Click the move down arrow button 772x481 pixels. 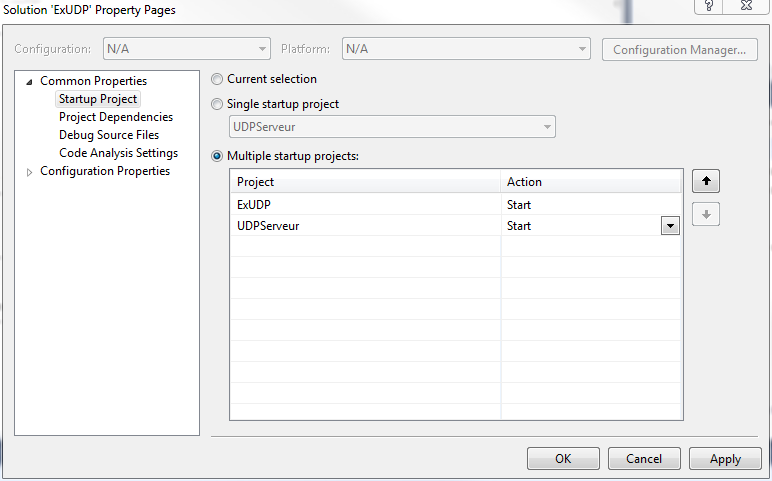click(705, 214)
